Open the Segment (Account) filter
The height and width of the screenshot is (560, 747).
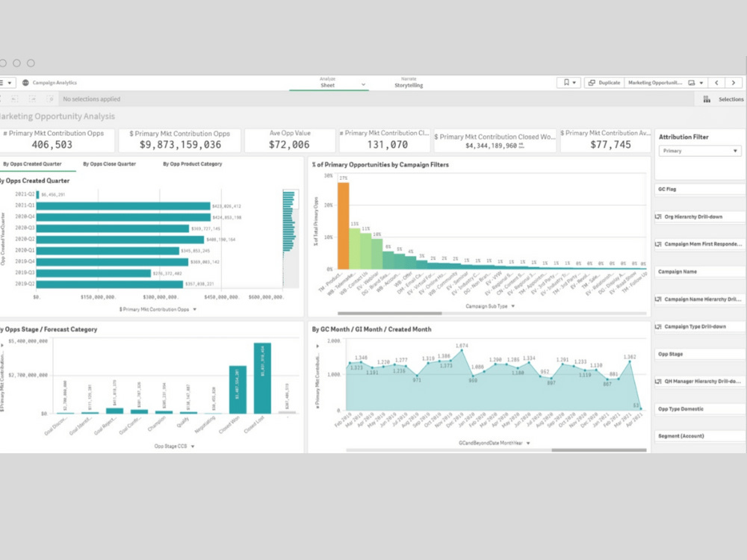699,436
